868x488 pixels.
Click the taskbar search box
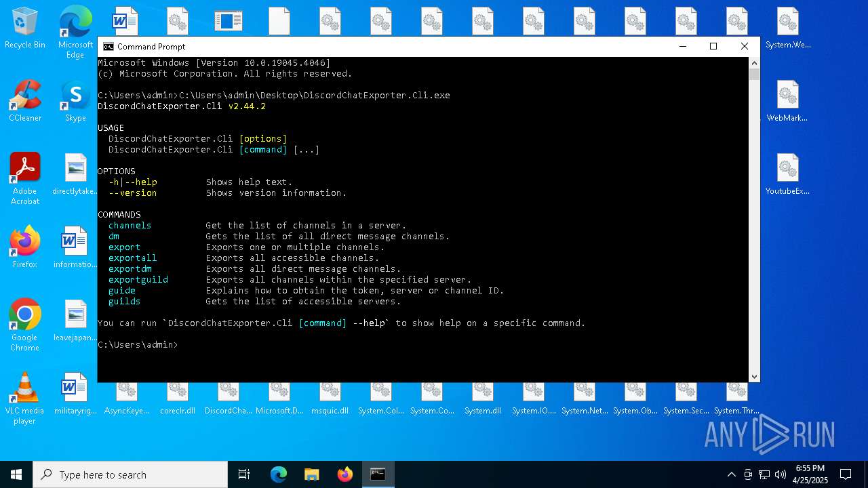130,474
